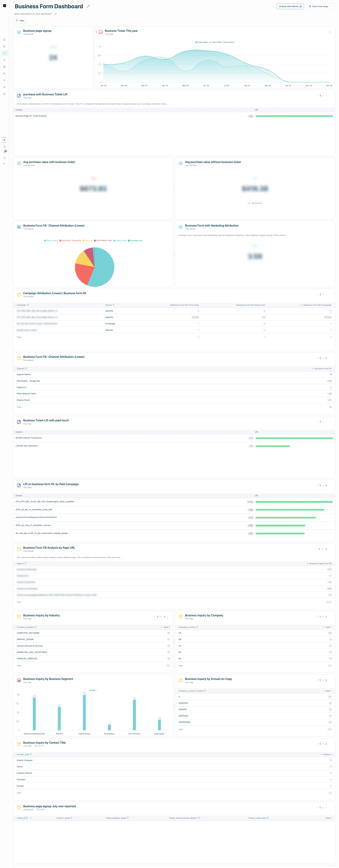Open Channel column filter in Attribution table
The width and height of the screenshot is (339, 868).
26,369
